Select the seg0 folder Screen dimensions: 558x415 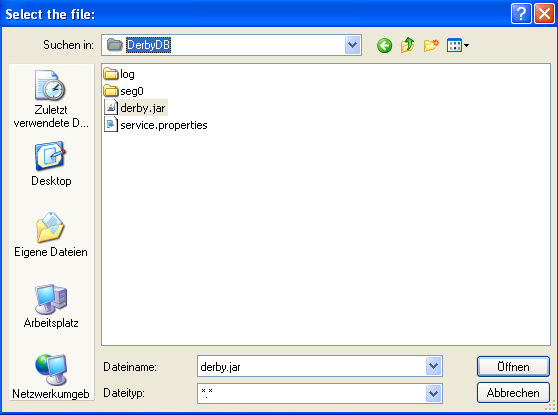click(x=123, y=91)
